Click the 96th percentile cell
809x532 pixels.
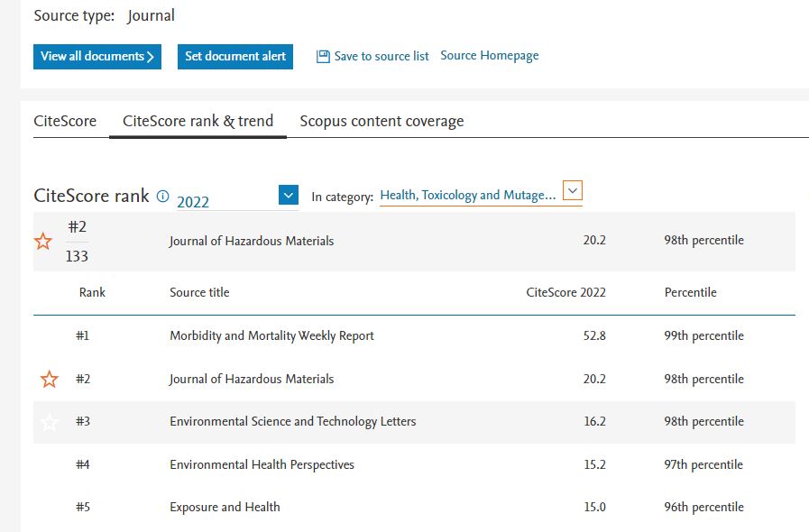[x=703, y=508]
